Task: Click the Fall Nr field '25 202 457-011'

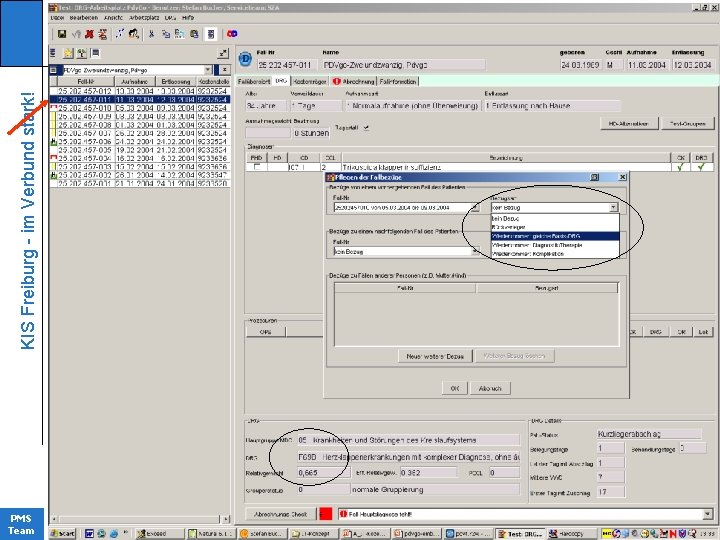Action: coord(285,65)
